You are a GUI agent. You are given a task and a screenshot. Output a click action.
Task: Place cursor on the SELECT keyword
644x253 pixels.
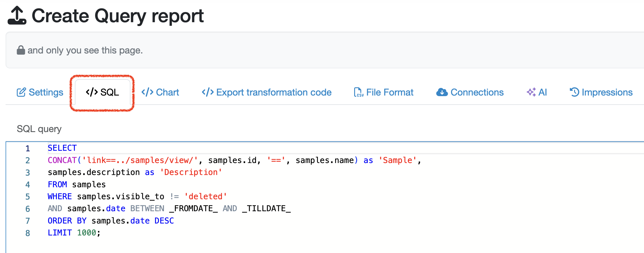pyautogui.click(x=62, y=148)
